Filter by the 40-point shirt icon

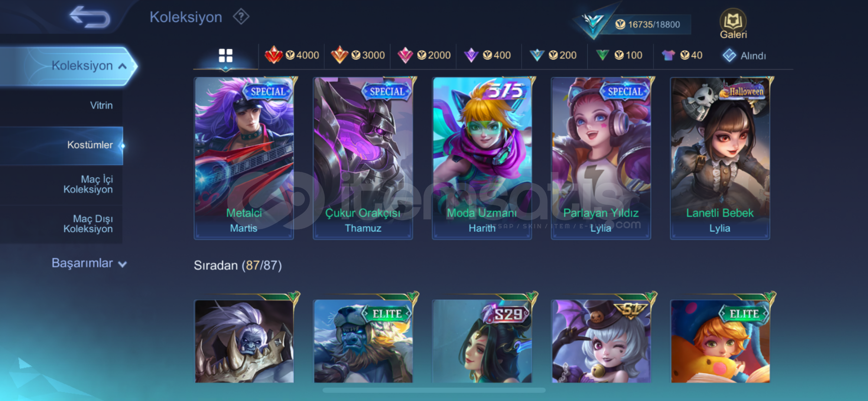click(x=682, y=55)
